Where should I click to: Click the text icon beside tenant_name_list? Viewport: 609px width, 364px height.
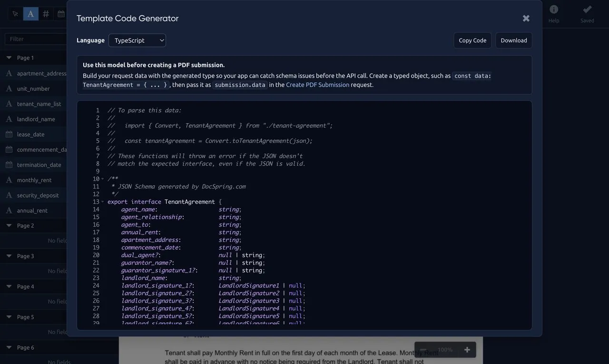(9, 104)
